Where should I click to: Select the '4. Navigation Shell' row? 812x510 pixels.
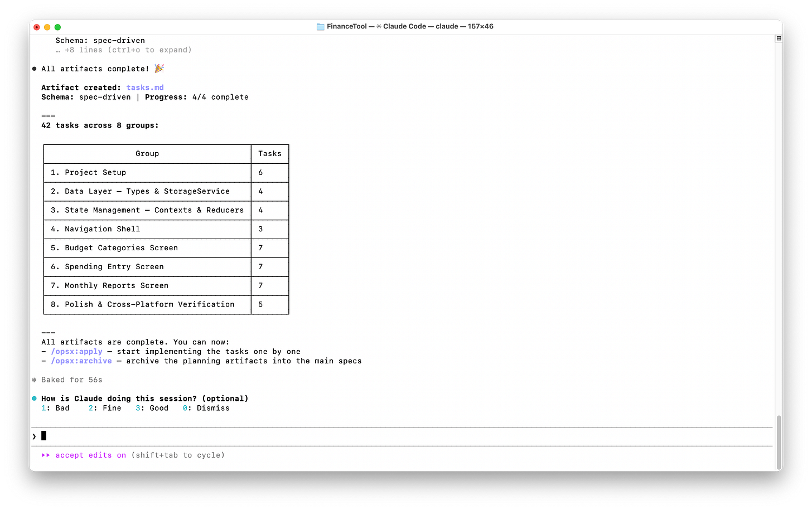point(166,229)
